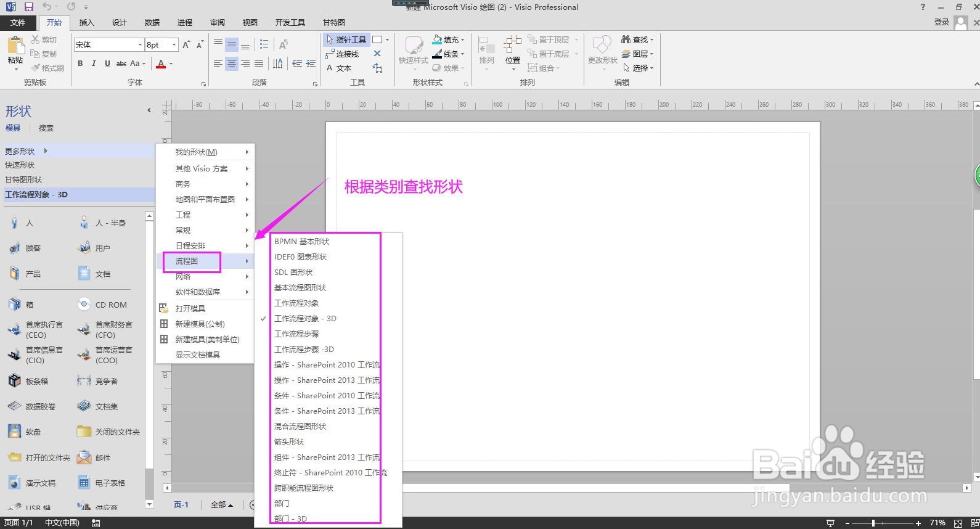Click the zoom in plus button
The image size is (980, 529).
click(918, 523)
